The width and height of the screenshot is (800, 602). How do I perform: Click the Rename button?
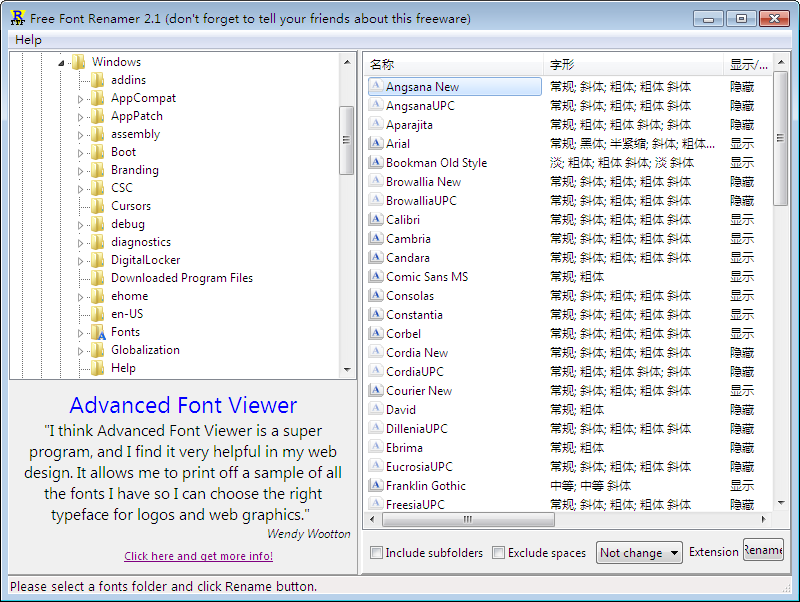(x=763, y=550)
